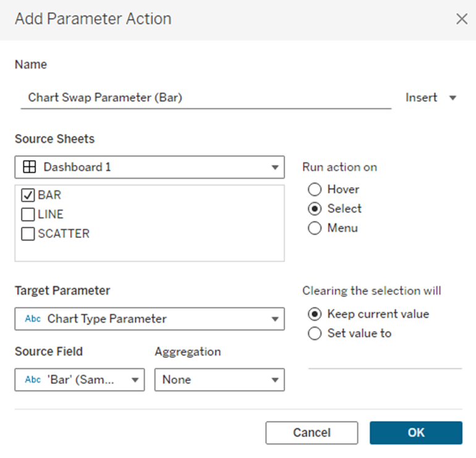Confirm with the OK button
476x458 pixels.
[x=416, y=433]
